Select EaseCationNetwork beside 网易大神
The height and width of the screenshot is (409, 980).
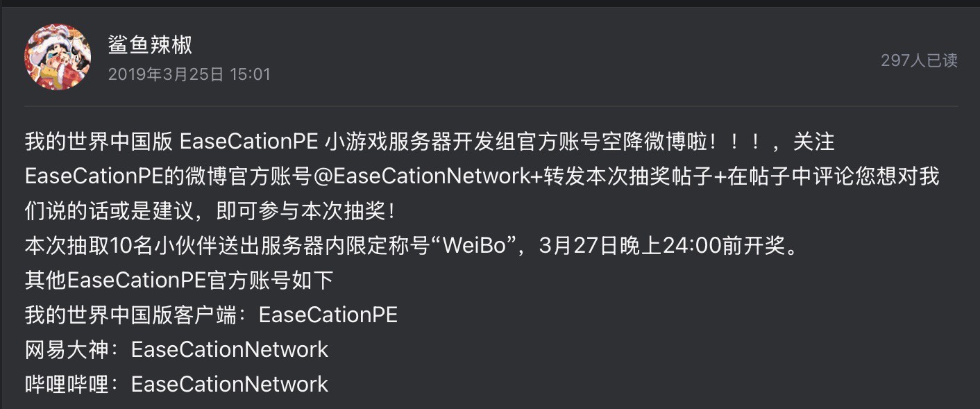click(x=230, y=349)
